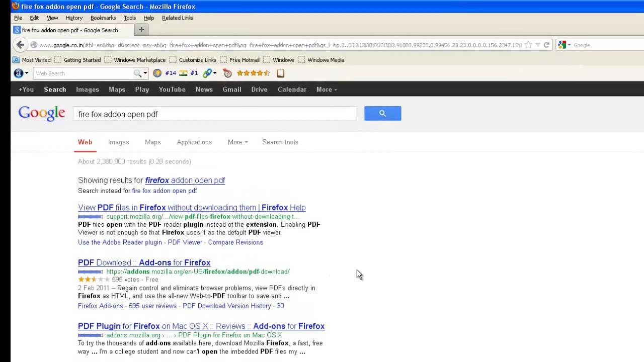Click the Wayback stopwatch icon in toolbar

(227, 73)
